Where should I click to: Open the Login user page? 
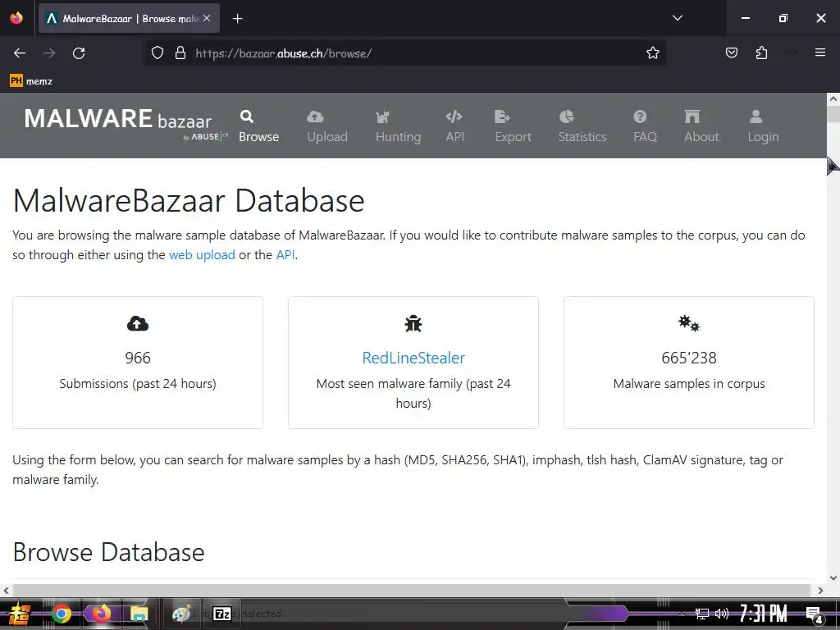point(763,126)
